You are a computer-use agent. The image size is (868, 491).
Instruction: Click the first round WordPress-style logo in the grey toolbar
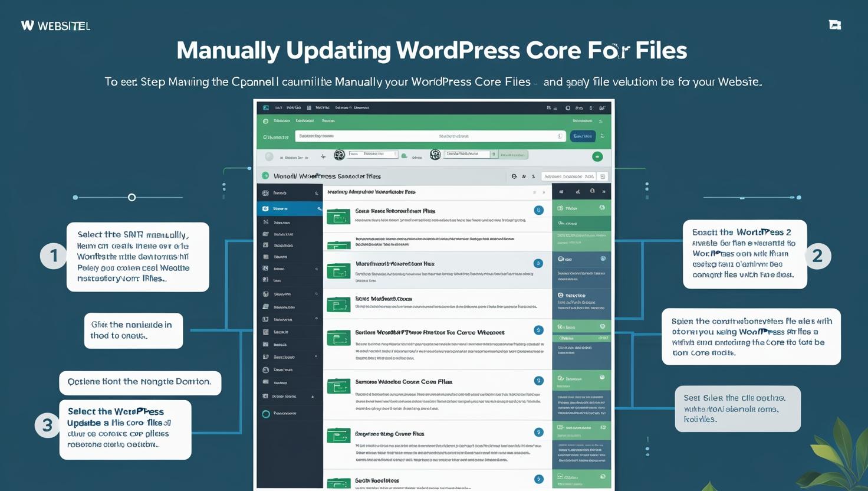coord(339,155)
